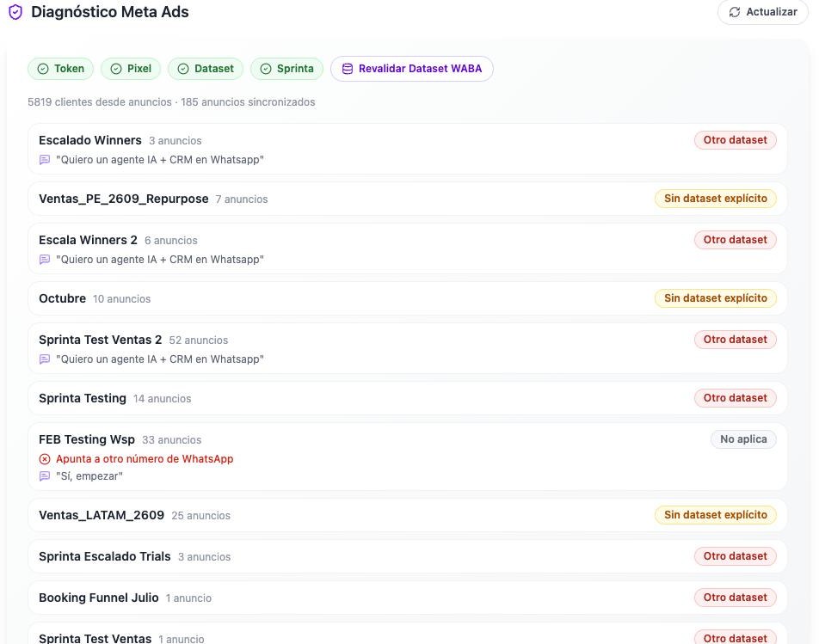Click "5819 clientes desde anuncios" summary text

[x=100, y=101]
